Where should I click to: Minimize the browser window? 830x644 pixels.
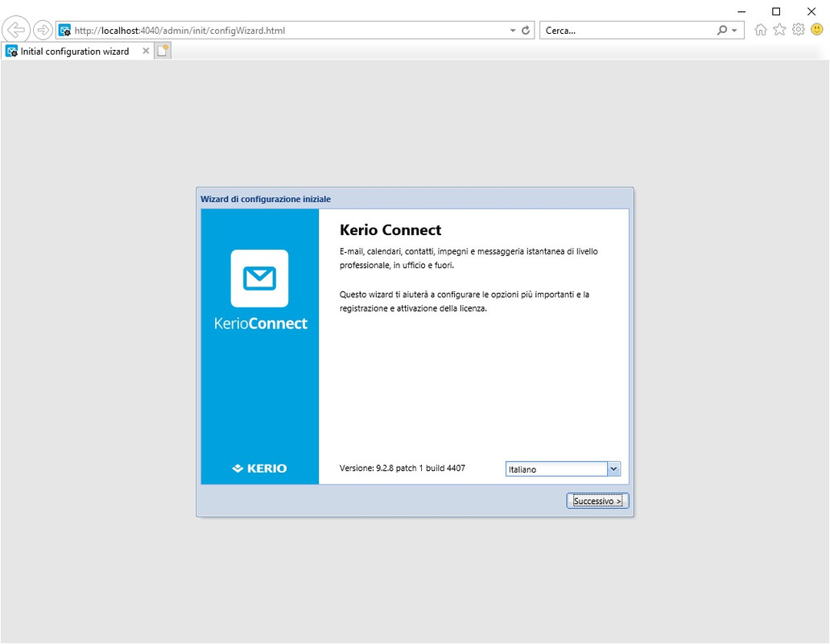(741, 11)
